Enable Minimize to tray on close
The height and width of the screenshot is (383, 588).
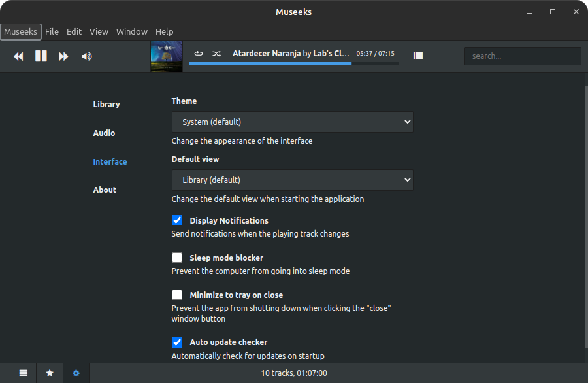click(x=177, y=295)
